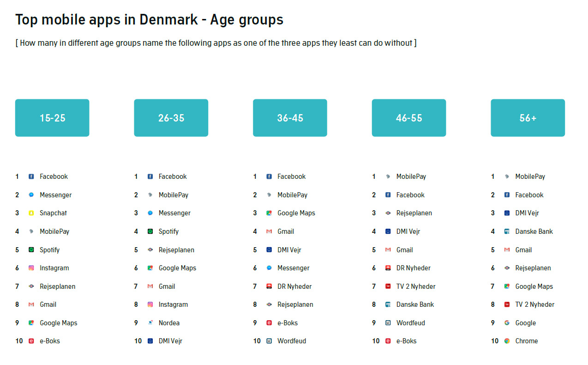Select the Spotify icon under 26-35
This screenshot has height=365, width=588.
tap(150, 231)
